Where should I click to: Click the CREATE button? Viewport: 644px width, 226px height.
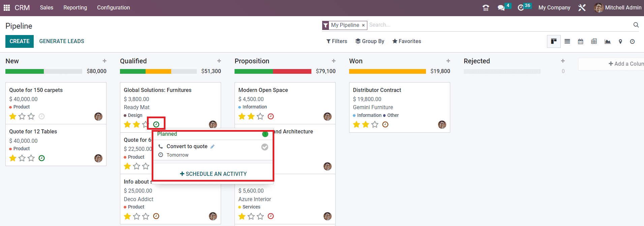pos(20,41)
